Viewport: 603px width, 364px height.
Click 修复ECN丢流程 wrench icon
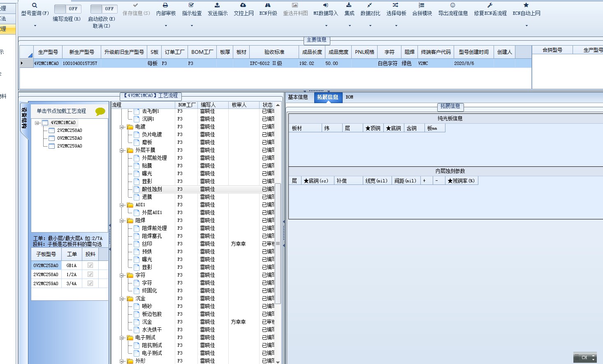click(490, 5)
